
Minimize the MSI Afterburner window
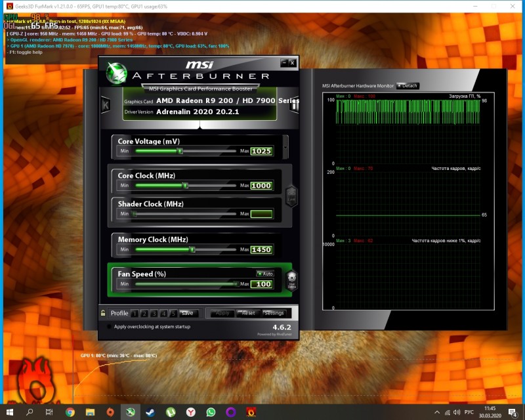point(284,62)
